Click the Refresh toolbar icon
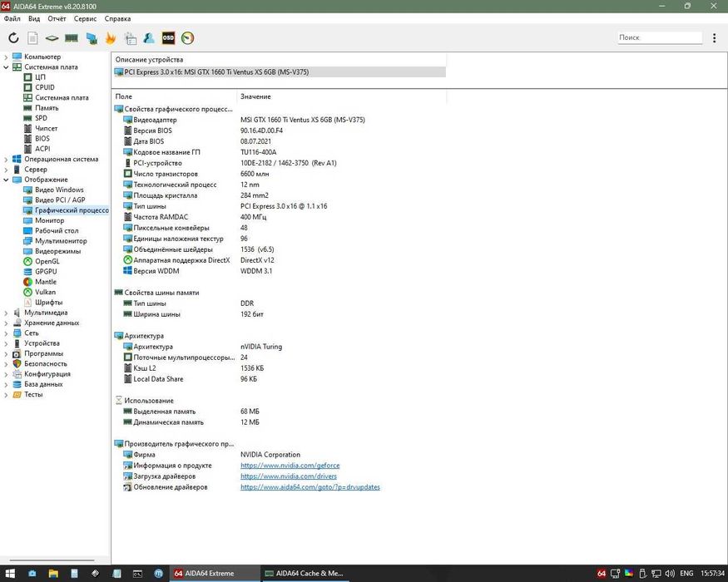728x582 pixels. pyautogui.click(x=13, y=38)
